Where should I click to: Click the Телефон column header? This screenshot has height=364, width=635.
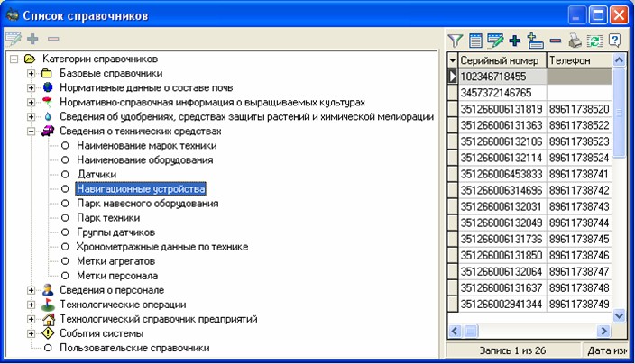pos(579,60)
